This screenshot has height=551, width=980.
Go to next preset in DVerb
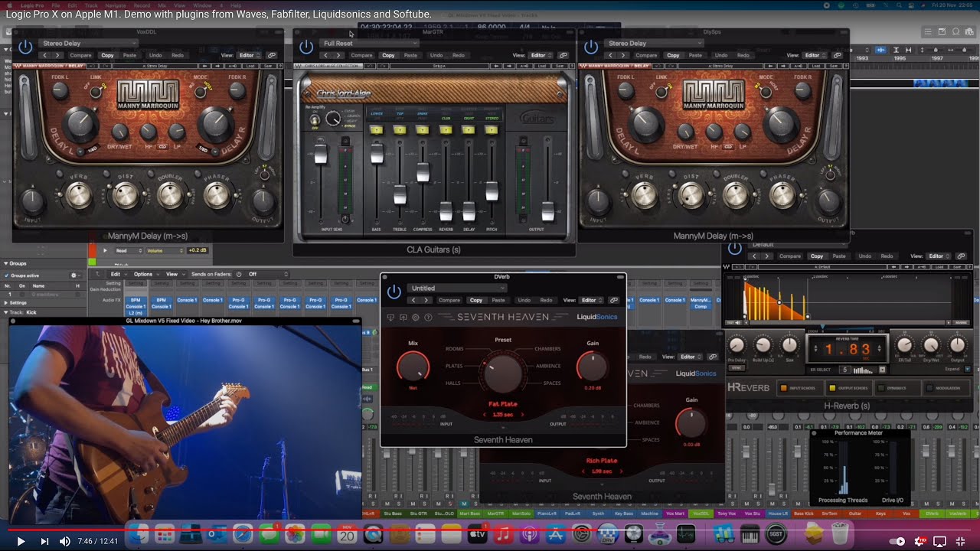click(x=426, y=300)
